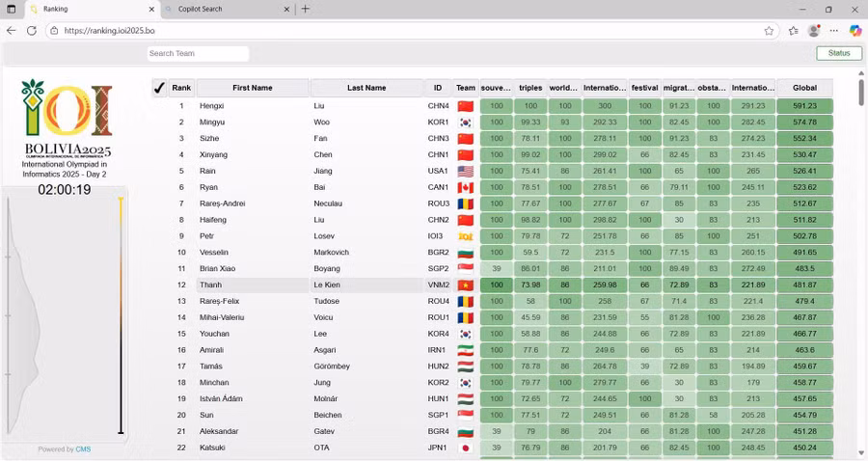Open tab actions menu in title bar
The width and height of the screenshot is (868, 461).
(x=11, y=9)
